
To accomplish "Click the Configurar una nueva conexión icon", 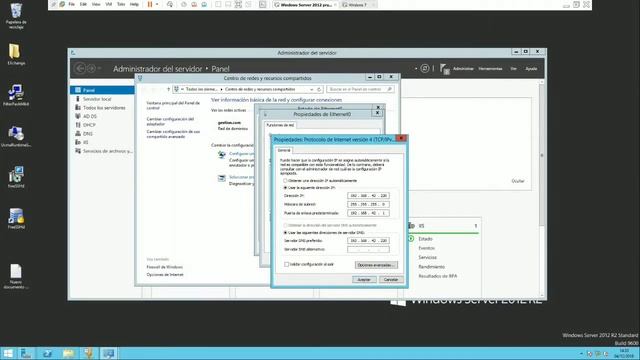I will coord(222,155).
